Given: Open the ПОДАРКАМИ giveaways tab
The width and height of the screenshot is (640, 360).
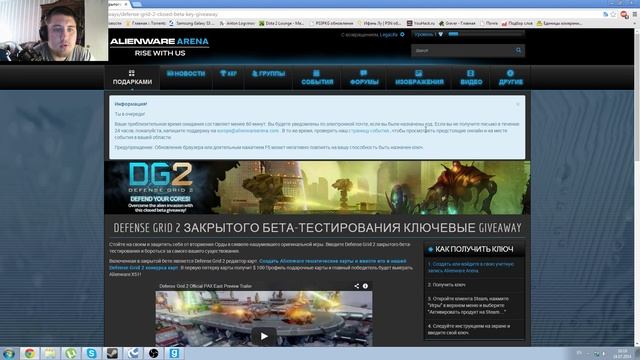Looking at the screenshot, I should tap(132, 78).
